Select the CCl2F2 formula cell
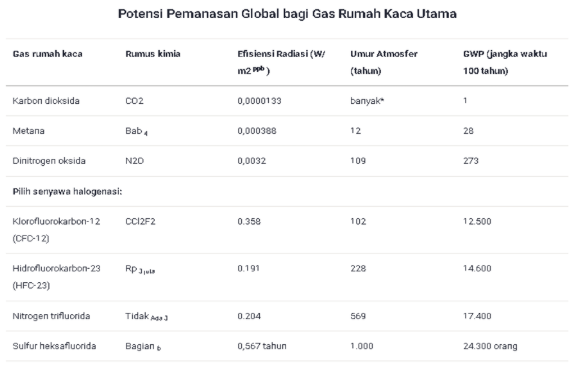 [140, 221]
